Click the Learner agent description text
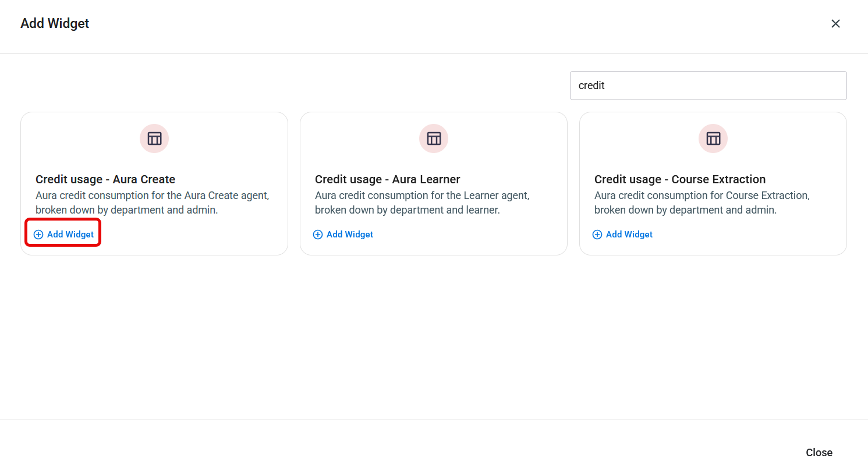 [422, 203]
